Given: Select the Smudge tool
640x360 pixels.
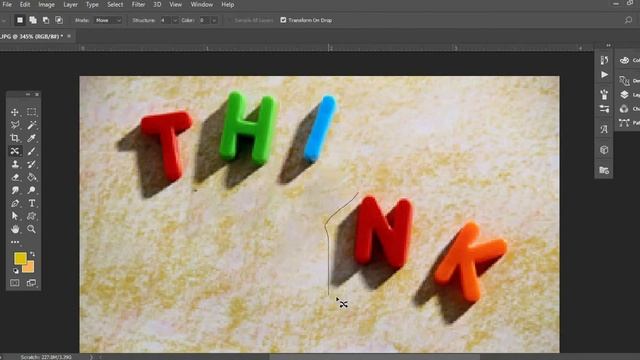Looking at the screenshot, I should [x=15, y=190].
